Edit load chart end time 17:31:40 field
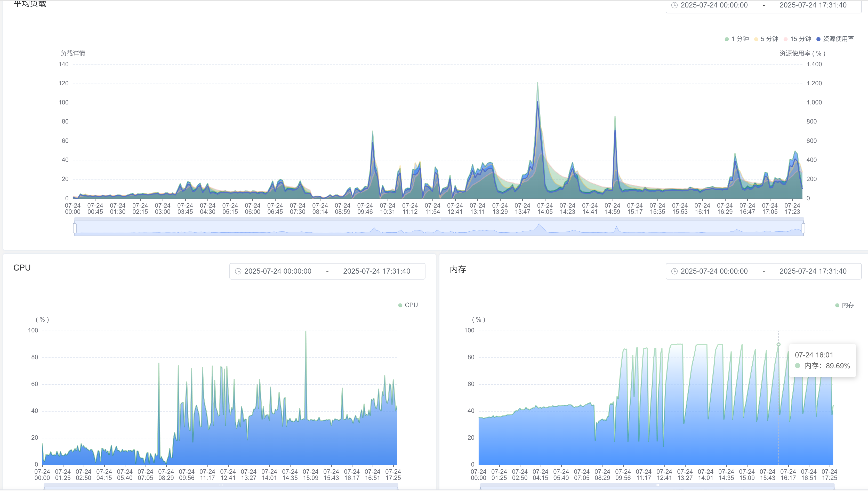Viewport: 868px width, 491px height. pyautogui.click(x=813, y=5)
